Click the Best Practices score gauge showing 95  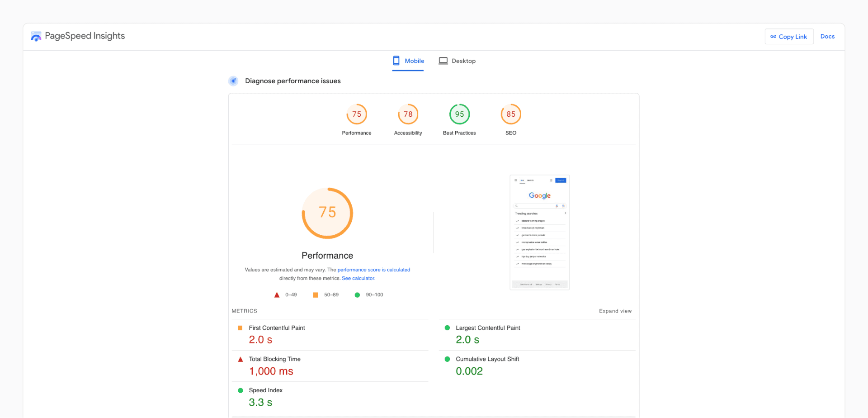[x=459, y=114]
